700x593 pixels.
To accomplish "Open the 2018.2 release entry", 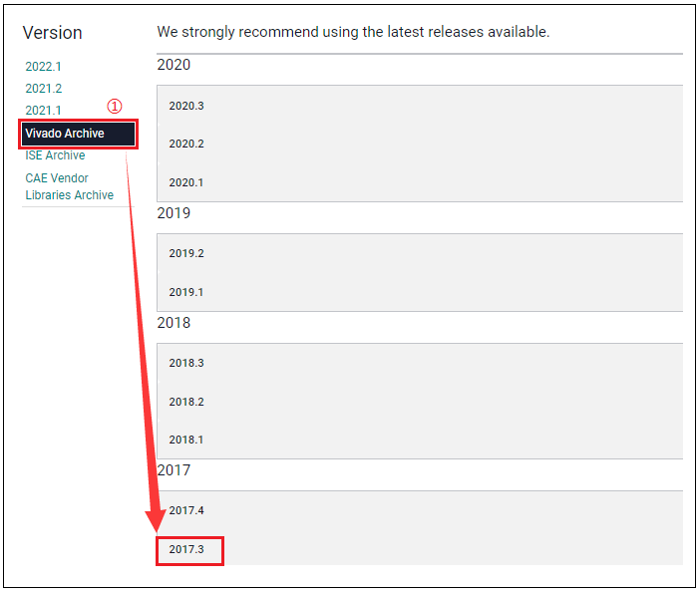I will point(186,402).
